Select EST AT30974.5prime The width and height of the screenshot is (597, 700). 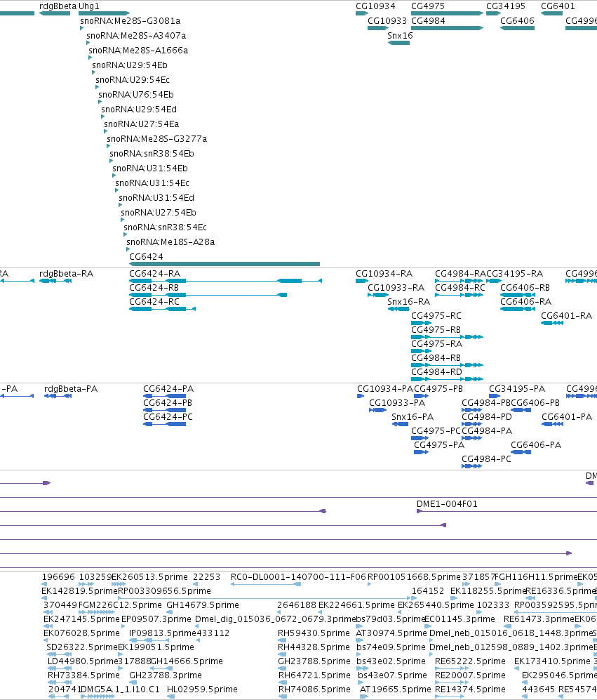[x=361, y=640]
